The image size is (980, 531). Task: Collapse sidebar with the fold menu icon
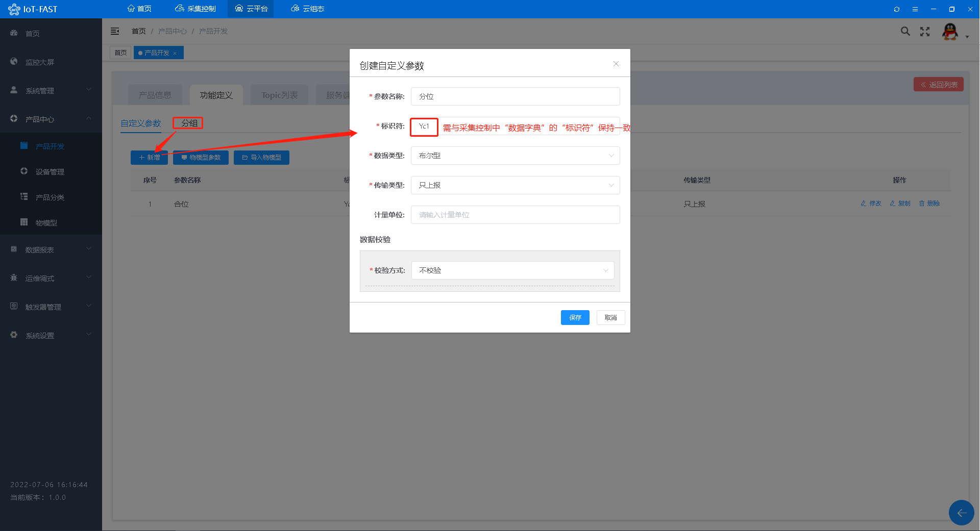[115, 31]
